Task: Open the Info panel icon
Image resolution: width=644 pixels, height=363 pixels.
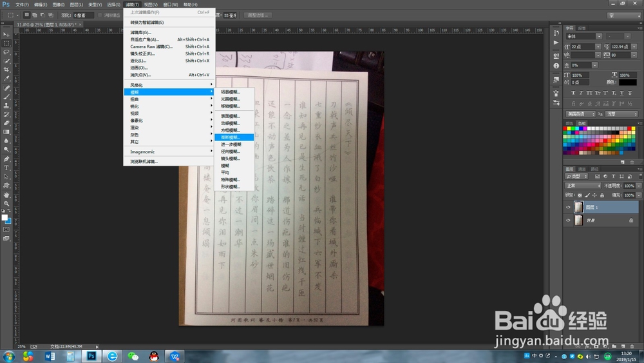Action: tap(556, 65)
